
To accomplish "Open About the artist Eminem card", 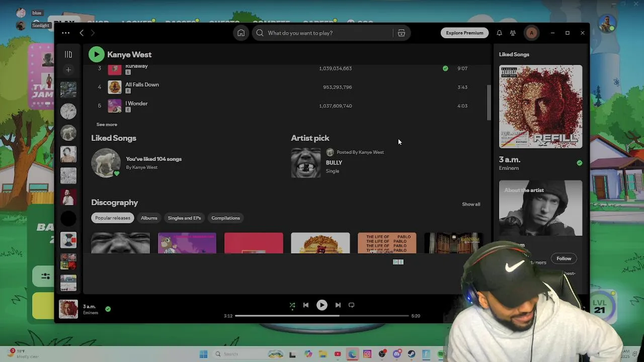I will [x=540, y=208].
